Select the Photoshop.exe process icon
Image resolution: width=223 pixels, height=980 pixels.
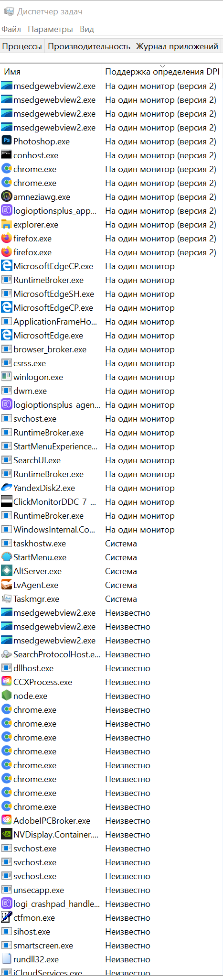(7, 141)
